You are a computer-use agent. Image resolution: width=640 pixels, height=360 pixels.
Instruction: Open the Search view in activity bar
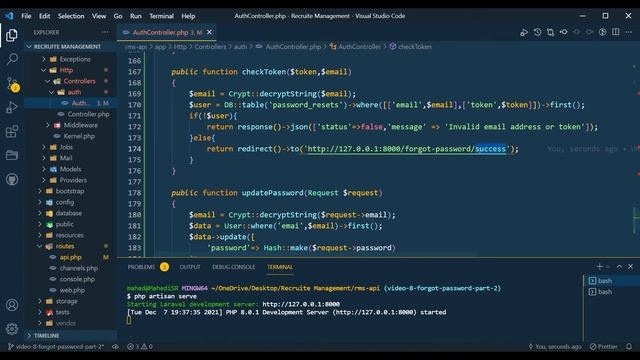tap(12, 59)
